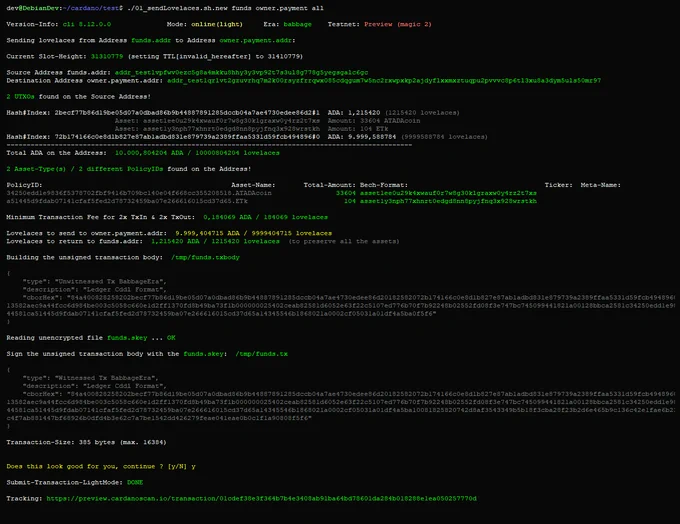Click the 'Amount: 33604 ATADAcoin' text
Image resolution: width=680 pixels, height=524 pixels.
[x=374, y=121]
